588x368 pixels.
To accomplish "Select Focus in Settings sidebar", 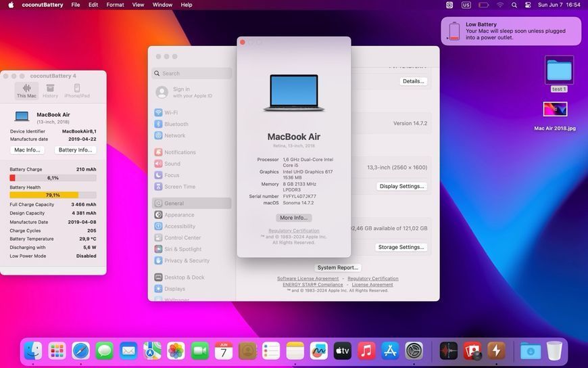I will (x=167, y=175).
